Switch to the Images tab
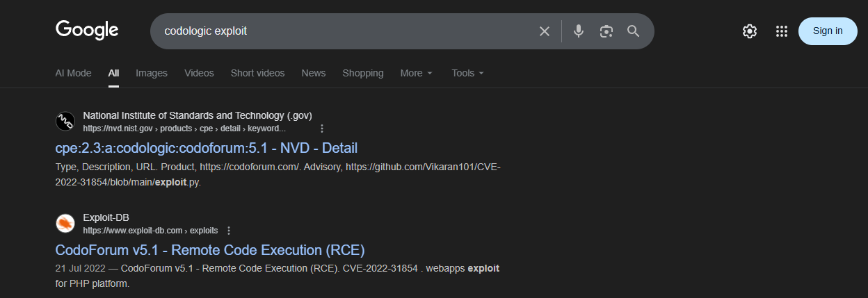 pyautogui.click(x=152, y=73)
